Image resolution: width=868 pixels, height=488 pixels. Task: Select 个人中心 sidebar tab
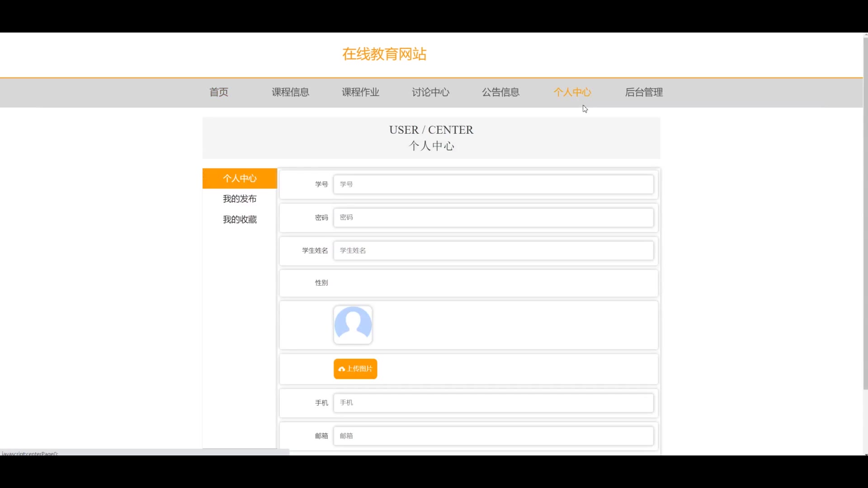(x=240, y=178)
